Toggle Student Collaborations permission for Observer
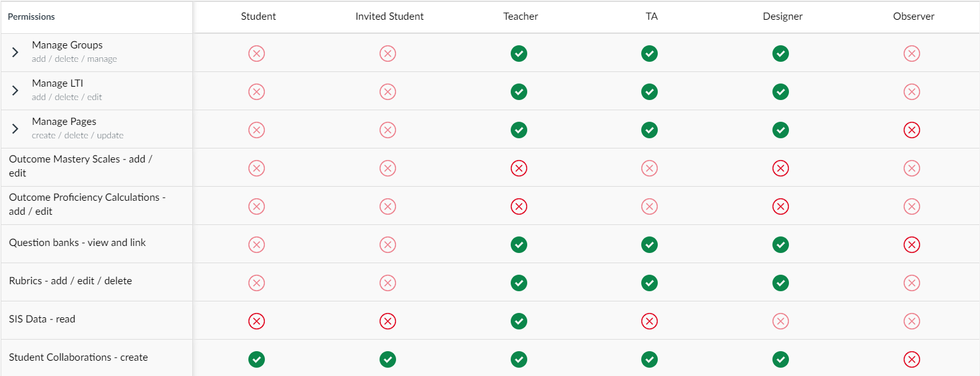The width and height of the screenshot is (980, 376). point(912,359)
